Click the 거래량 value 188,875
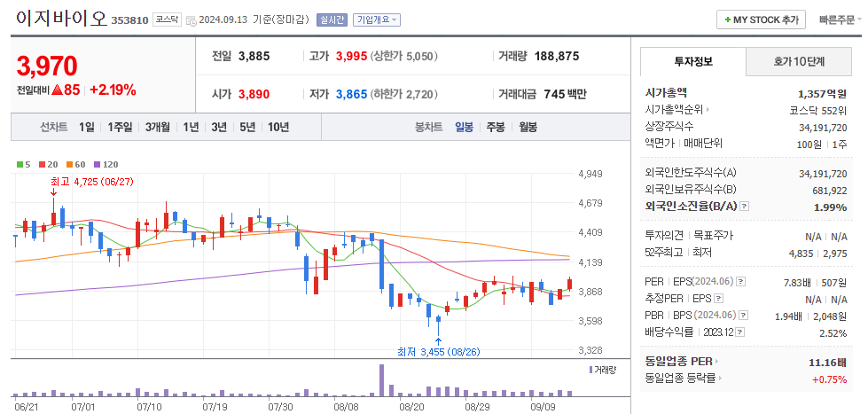Screen dimensions: 868x414 556,56
